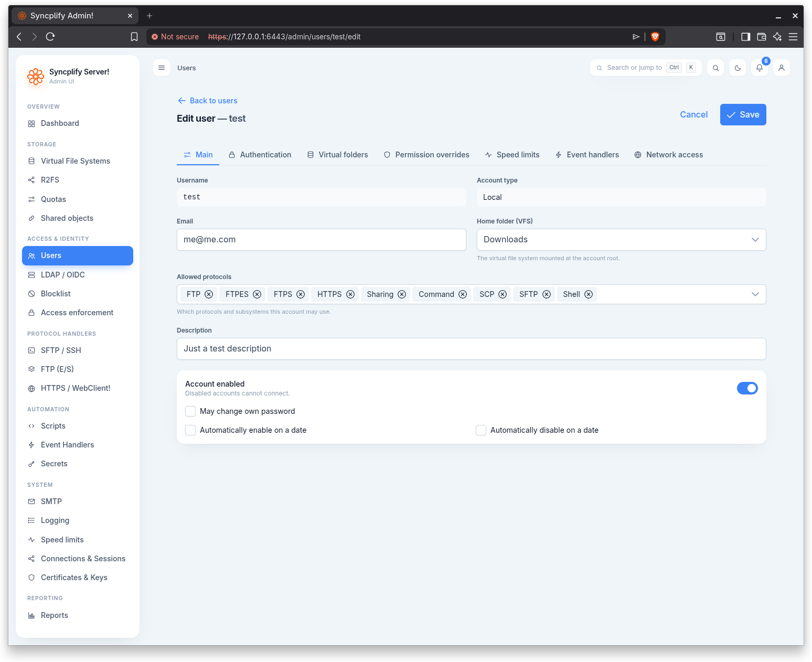Expand the Allowed protocols dropdown arrow
812x662 pixels.
point(755,294)
